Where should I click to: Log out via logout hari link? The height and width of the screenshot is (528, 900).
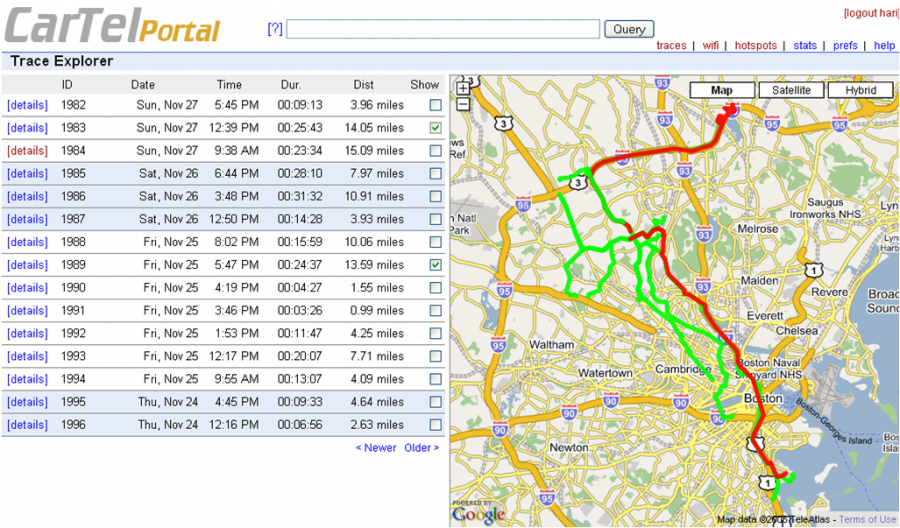point(870,13)
